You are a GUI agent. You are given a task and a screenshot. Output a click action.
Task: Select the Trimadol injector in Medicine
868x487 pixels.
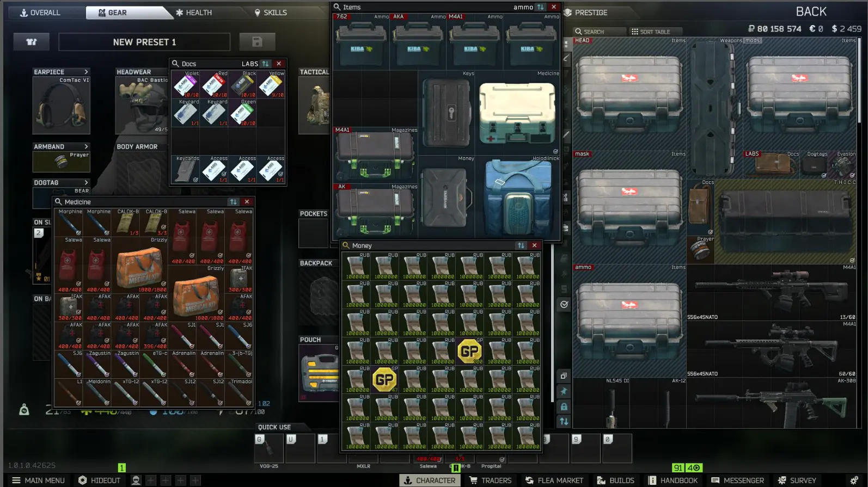239,392
